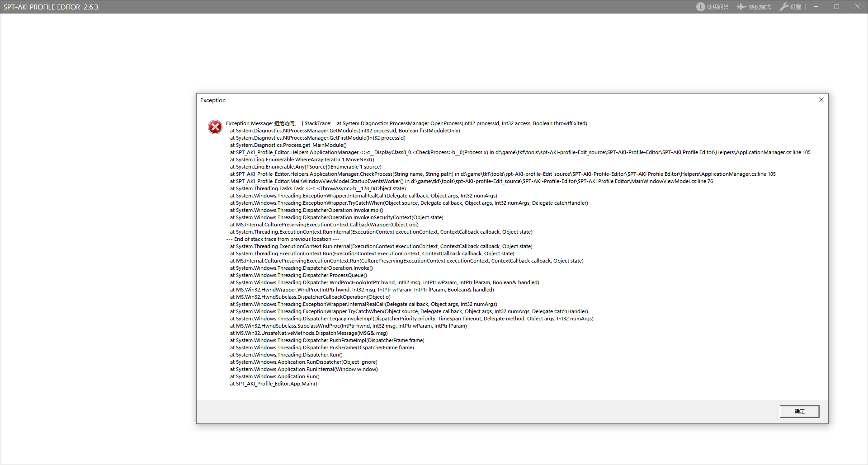The height and width of the screenshot is (465, 868).
Task: Select the 快速模式 text label
Action: 759,7
